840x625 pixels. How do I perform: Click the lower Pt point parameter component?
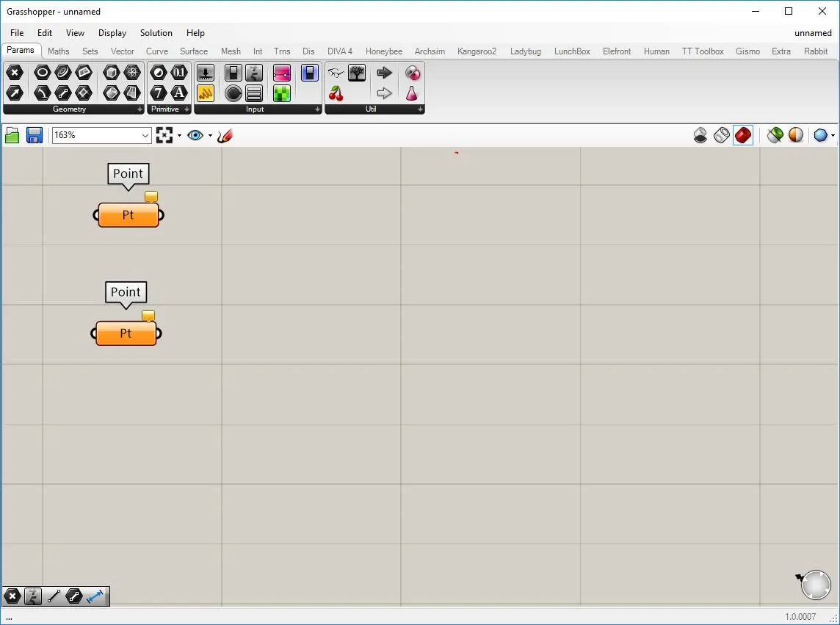coord(126,334)
